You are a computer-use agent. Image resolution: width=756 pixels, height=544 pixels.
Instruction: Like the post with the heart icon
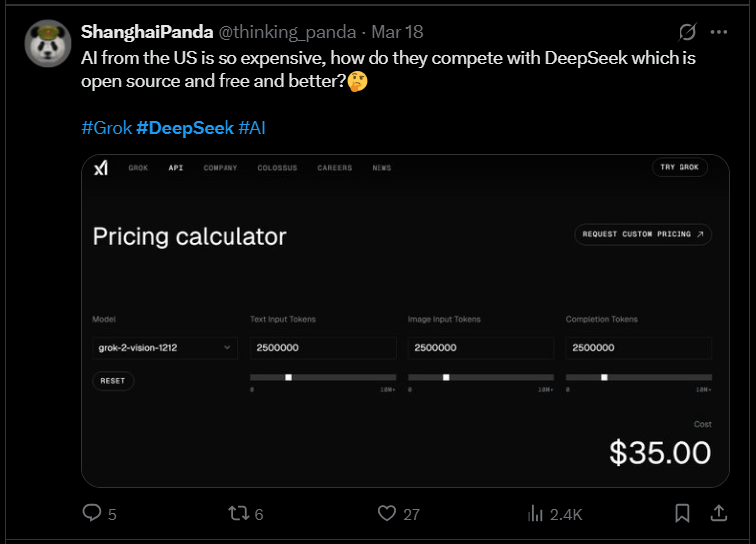(388, 513)
